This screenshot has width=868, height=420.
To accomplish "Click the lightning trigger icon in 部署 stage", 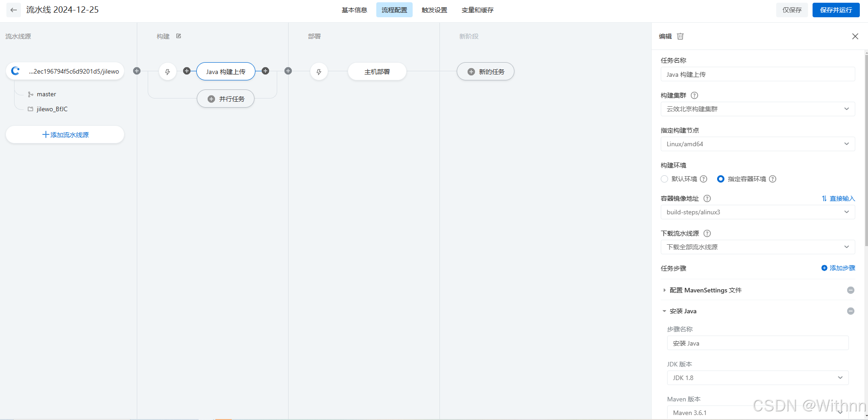I will coord(319,71).
